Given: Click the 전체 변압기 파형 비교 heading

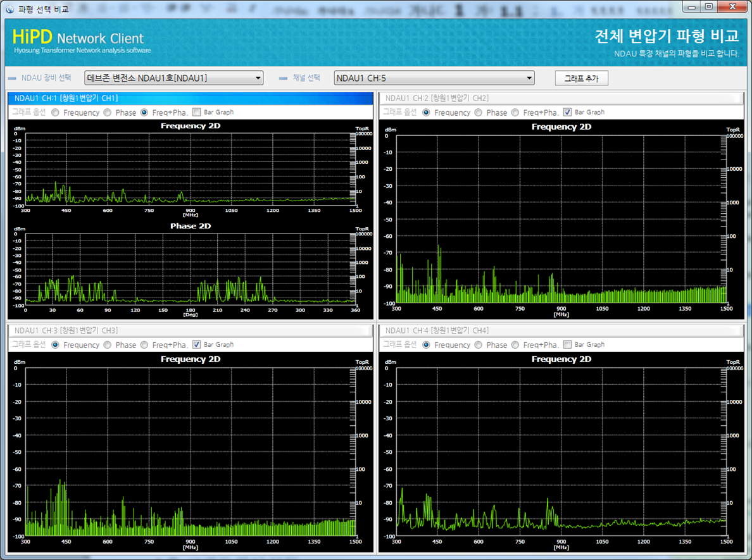Looking at the screenshot, I should 667,36.
